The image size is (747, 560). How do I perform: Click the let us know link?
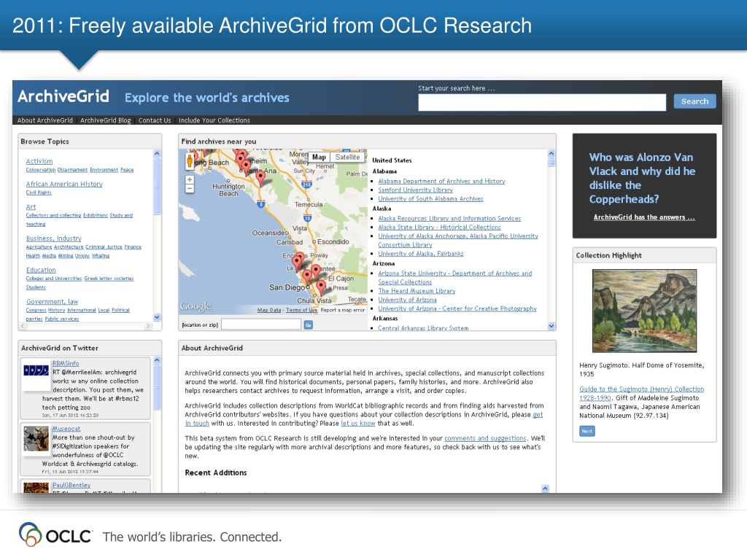click(x=358, y=424)
